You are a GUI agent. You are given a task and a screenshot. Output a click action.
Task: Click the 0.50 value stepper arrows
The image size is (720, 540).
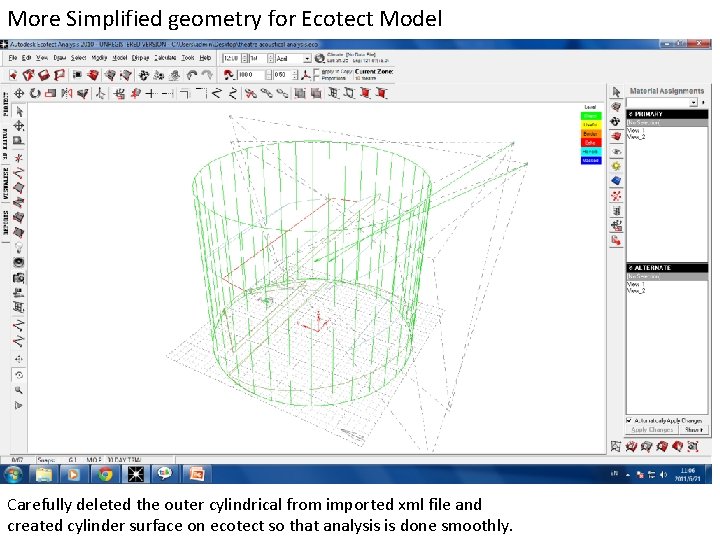coord(295,75)
